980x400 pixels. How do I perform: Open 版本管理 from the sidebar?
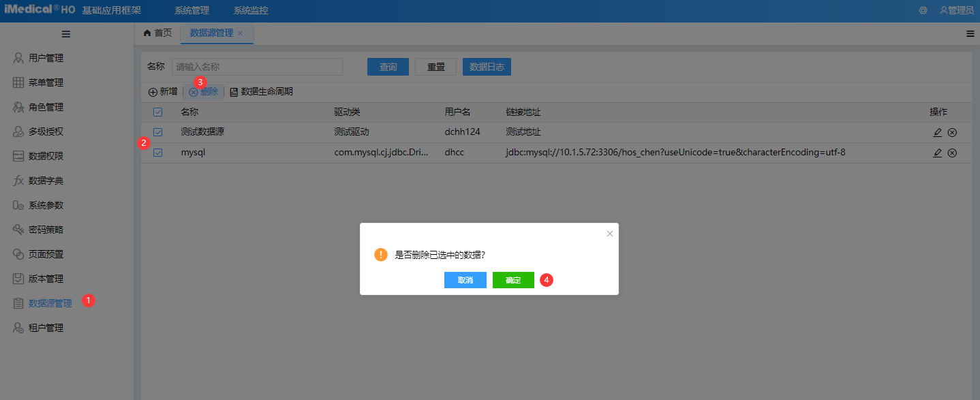pos(45,278)
